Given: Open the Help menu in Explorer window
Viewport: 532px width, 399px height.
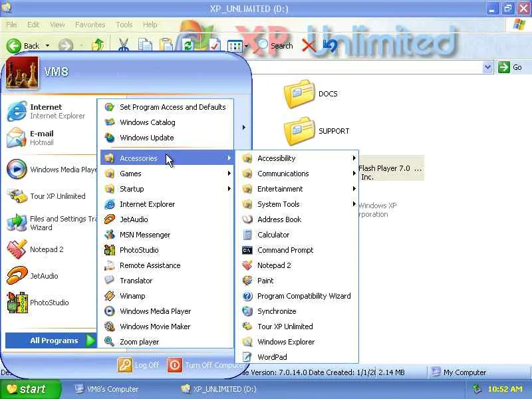Looking at the screenshot, I should 150,25.
